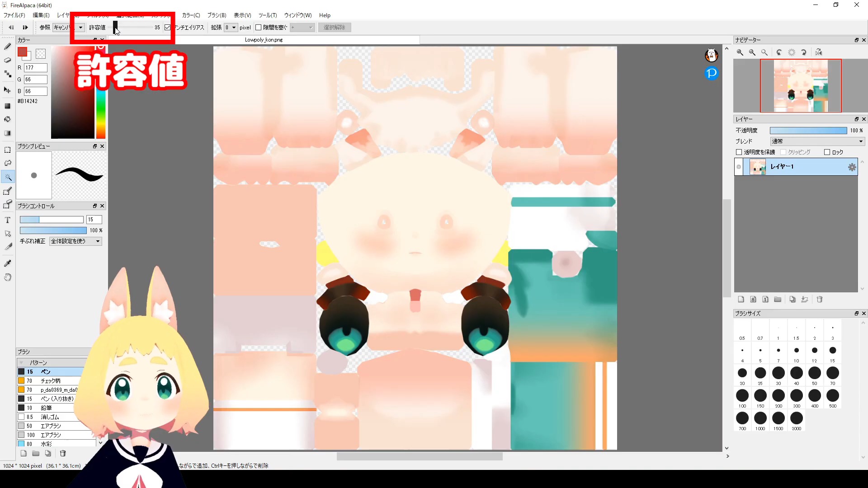Select the Select Eraser tool
868x488 pixels.
pos(8,205)
